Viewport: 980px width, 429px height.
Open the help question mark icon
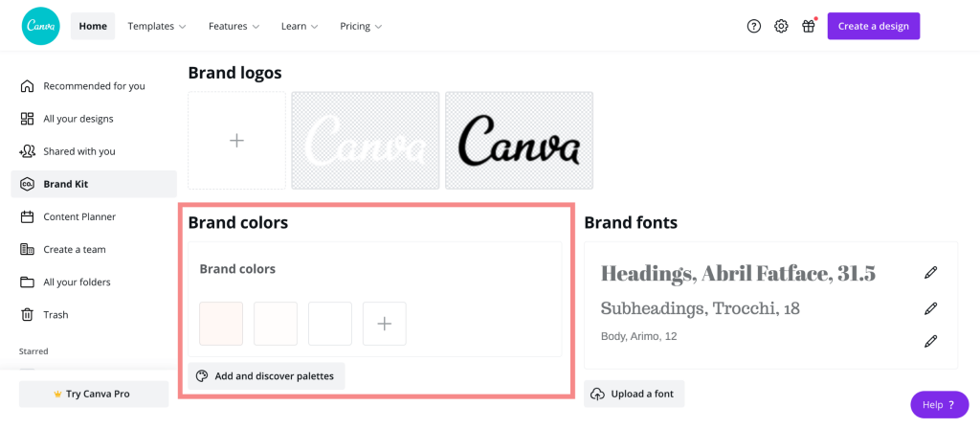754,26
